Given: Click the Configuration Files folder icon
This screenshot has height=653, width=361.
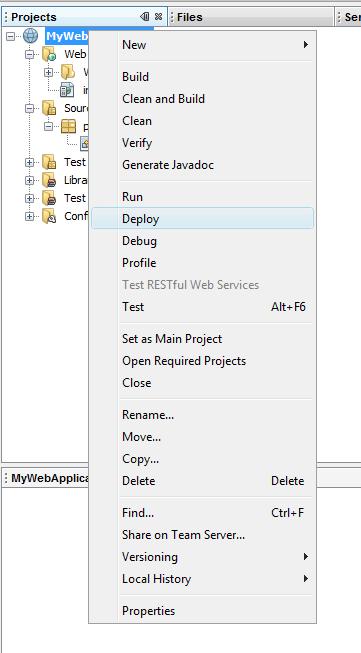Looking at the screenshot, I should coord(49,216).
